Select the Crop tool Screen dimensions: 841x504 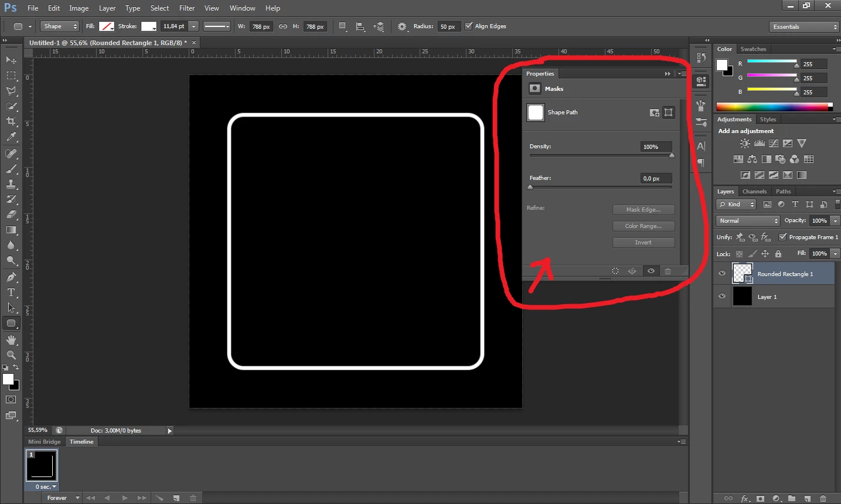coord(11,121)
